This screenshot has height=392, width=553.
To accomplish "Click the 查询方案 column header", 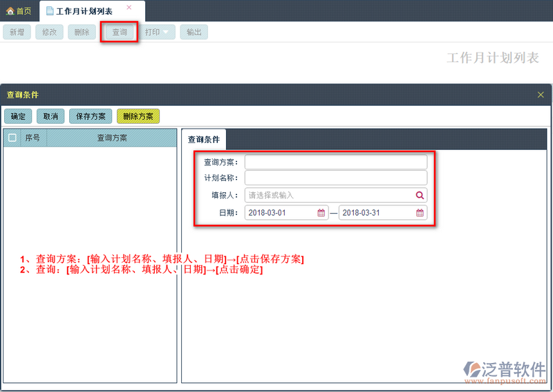I will (112, 138).
